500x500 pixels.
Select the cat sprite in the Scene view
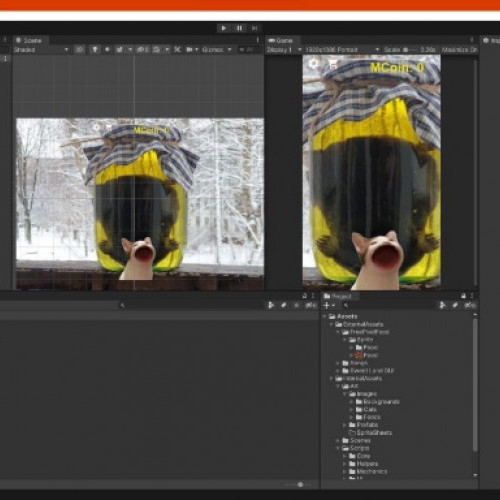point(137,259)
